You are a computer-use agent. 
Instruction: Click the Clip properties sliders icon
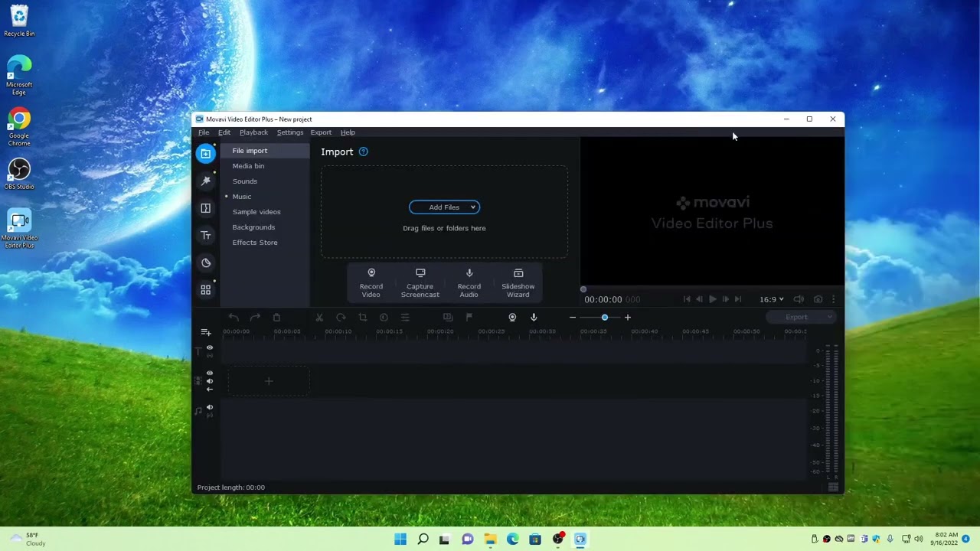405,318
